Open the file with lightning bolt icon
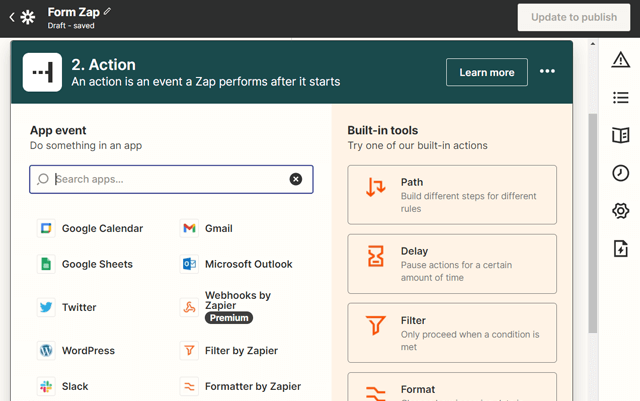The image size is (640, 401). pyautogui.click(x=620, y=248)
